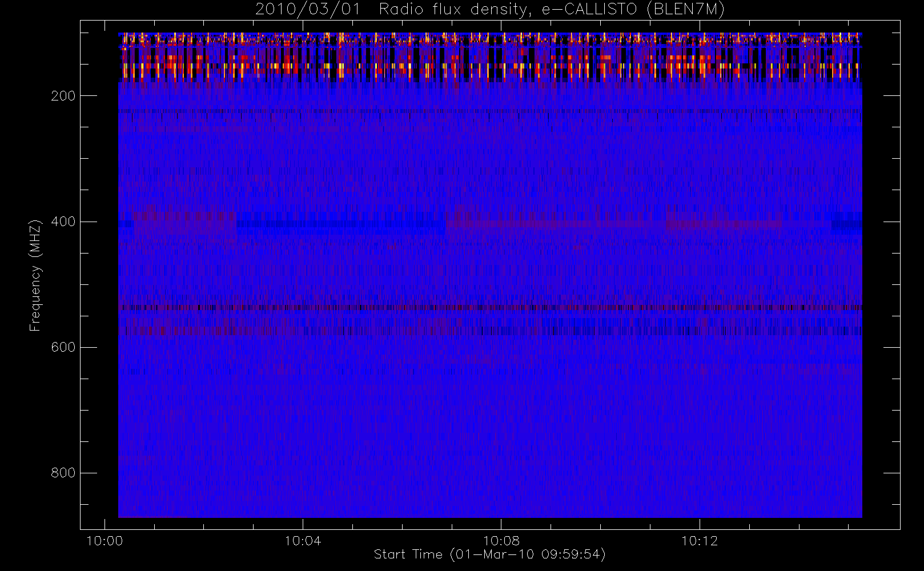This screenshot has width=924, height=571.
Task: Click the '10:08' time tick label
Action: [x=501, y=541]
